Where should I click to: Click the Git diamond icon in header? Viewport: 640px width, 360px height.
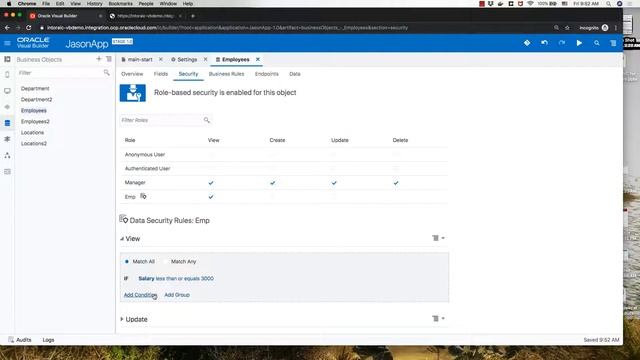click(x=527, y=43)
